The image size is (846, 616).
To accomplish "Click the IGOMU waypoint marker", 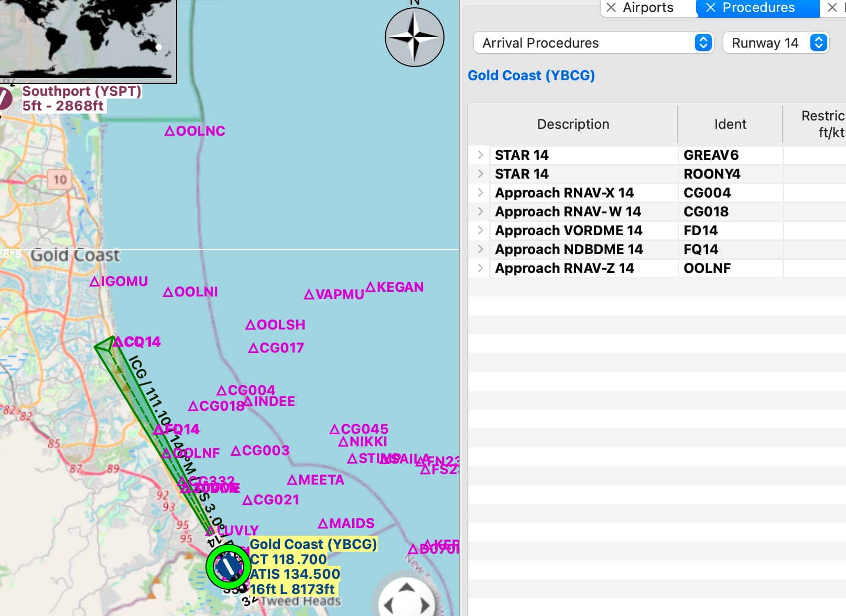I will coord(95,282).
